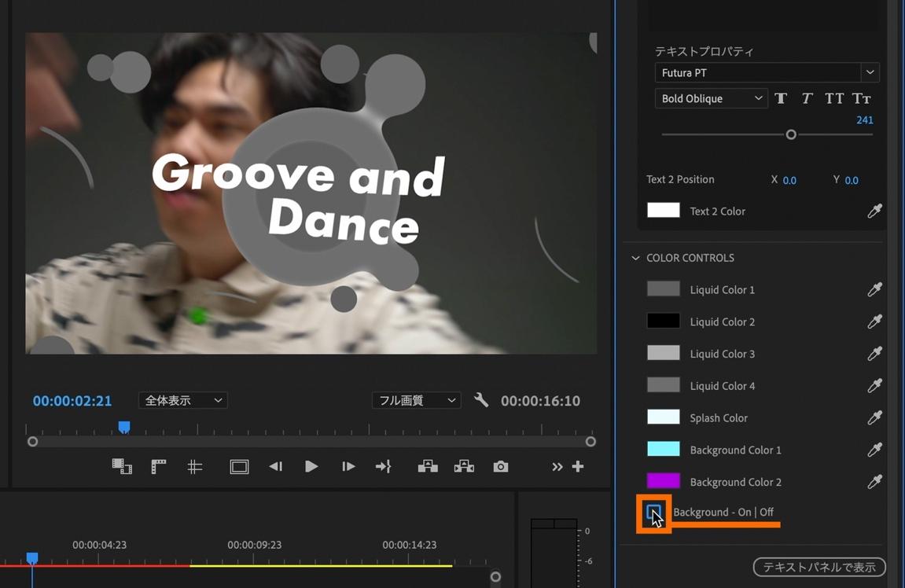Open the Bold Oblique font style dropdown
Screen dimensions: 905x588
[711, 99]
